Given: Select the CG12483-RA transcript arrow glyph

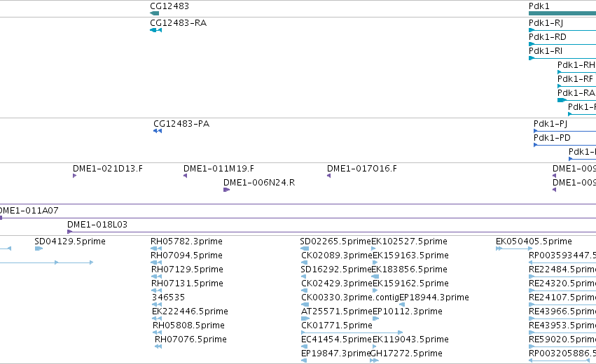Looking at the screenshot, I should click(x=156, y=30).
